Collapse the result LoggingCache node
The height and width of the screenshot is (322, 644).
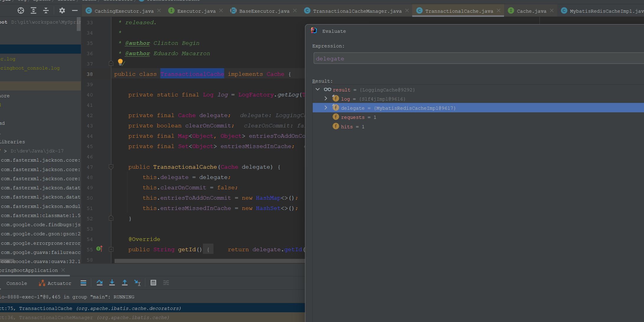[x=318, y=89]
